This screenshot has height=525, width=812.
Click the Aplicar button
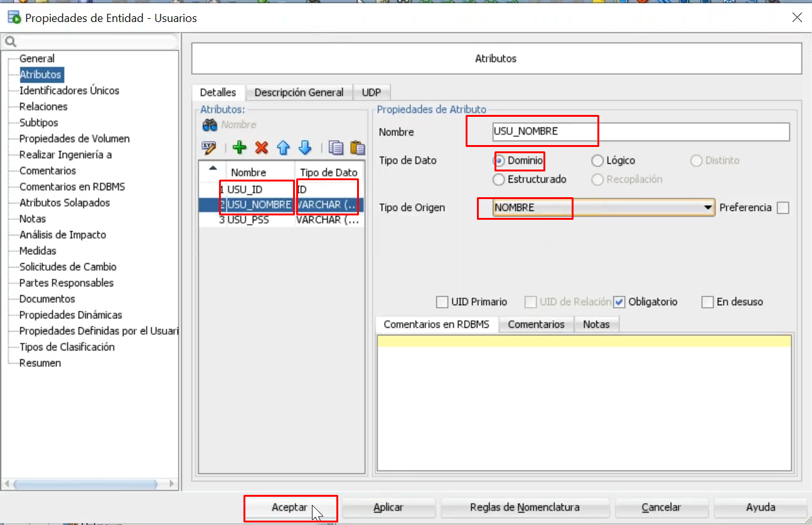388,507
